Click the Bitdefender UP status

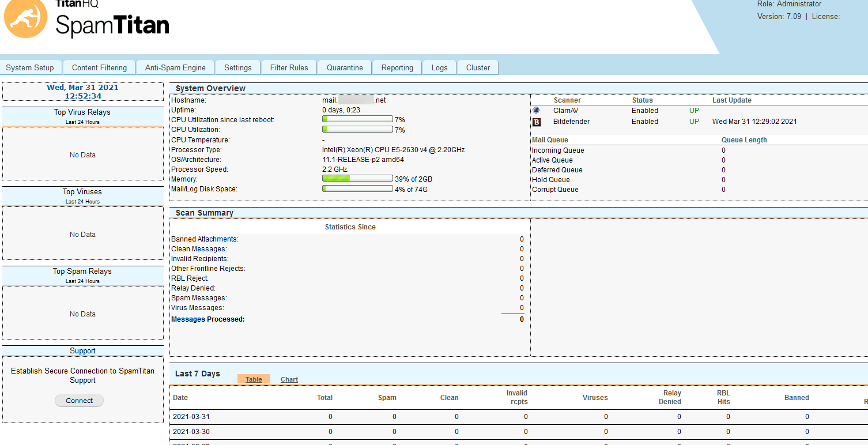tap(694, 122)
